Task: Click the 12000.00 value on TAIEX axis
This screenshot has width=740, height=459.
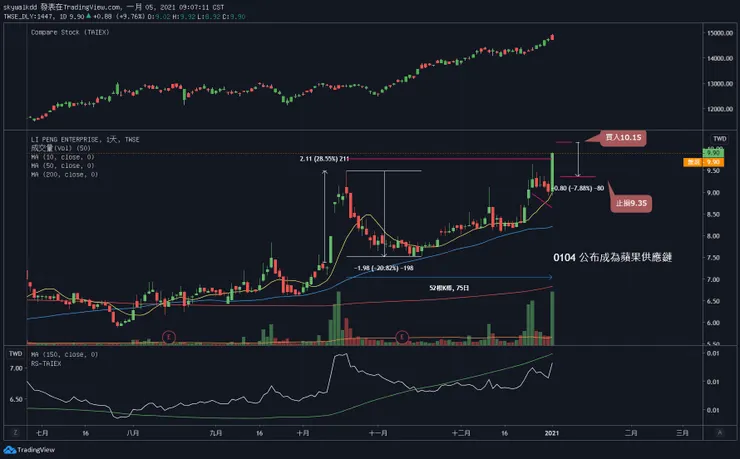Action: click(x=720, y=109)
